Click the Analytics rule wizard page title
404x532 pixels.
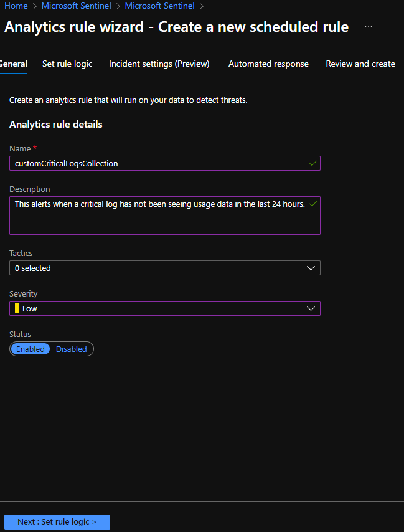(x=177, y=27)
